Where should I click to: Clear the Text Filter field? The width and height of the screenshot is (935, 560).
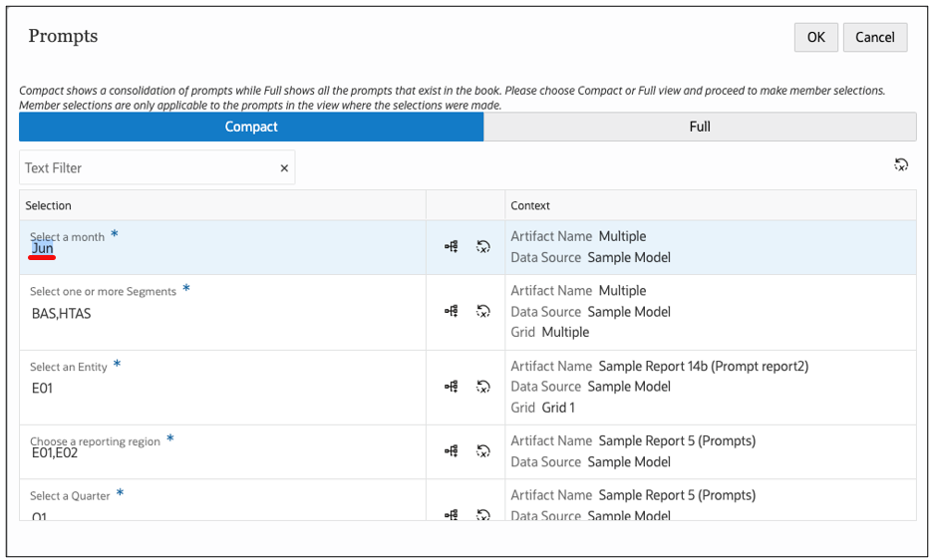tap(284, 168)
